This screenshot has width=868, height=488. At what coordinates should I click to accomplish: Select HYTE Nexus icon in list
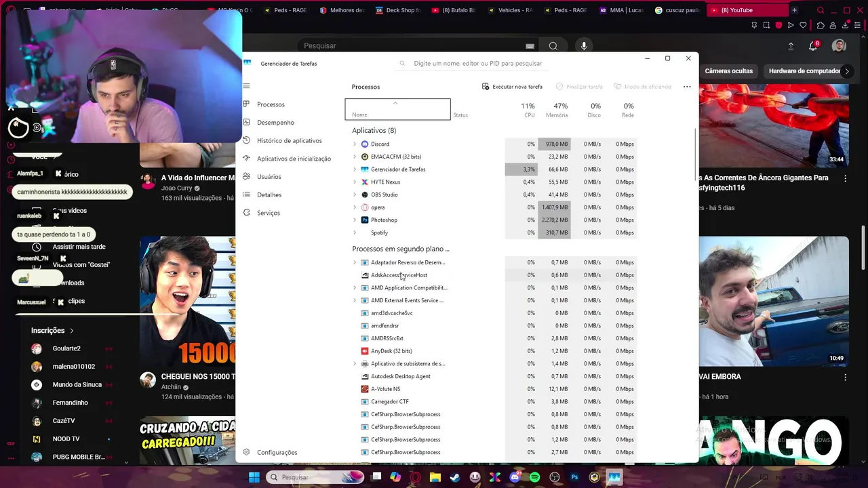tap(365, 182)
